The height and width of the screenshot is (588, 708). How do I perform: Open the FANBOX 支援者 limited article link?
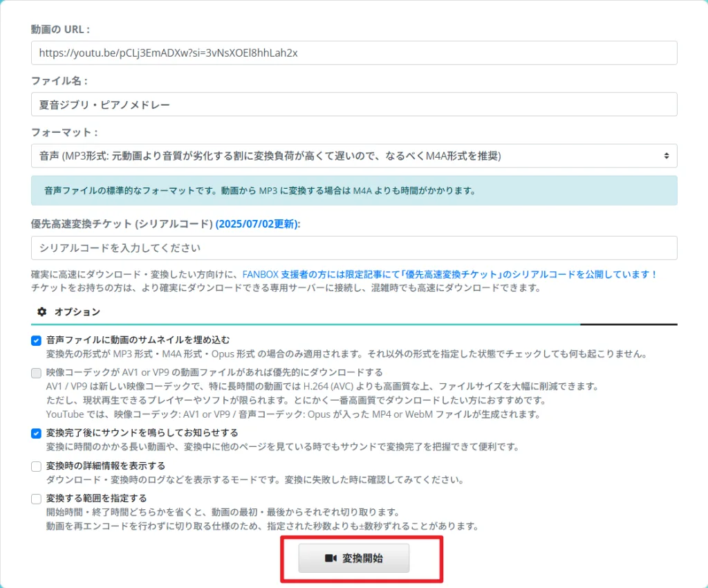tap(449, 274)
